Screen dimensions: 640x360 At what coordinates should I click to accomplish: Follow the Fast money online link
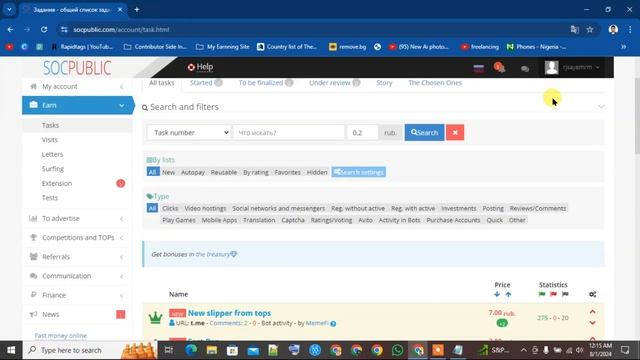click(x=61, y=336)
